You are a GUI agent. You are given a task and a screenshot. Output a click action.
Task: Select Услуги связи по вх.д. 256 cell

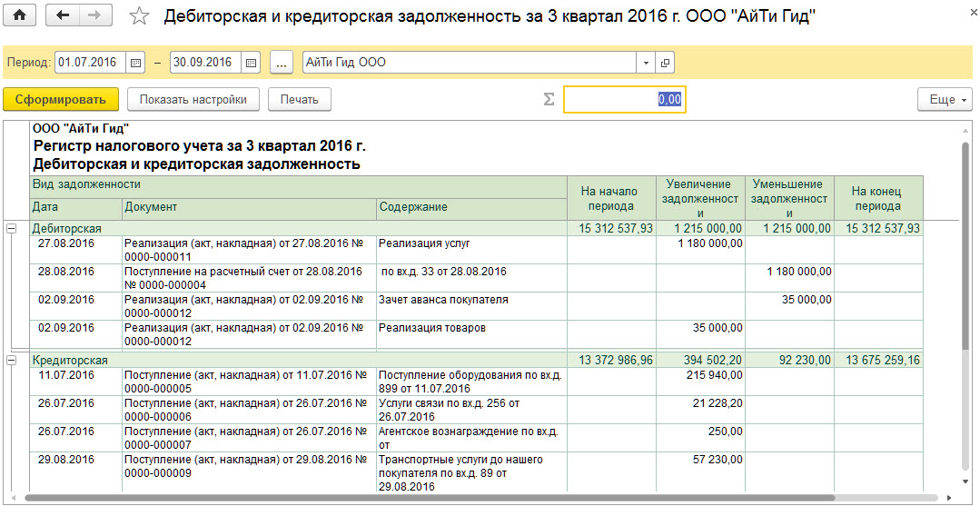(472, 410)
